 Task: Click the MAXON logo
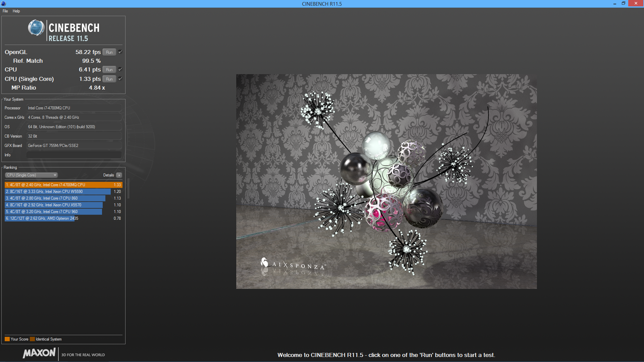point(39,353)
